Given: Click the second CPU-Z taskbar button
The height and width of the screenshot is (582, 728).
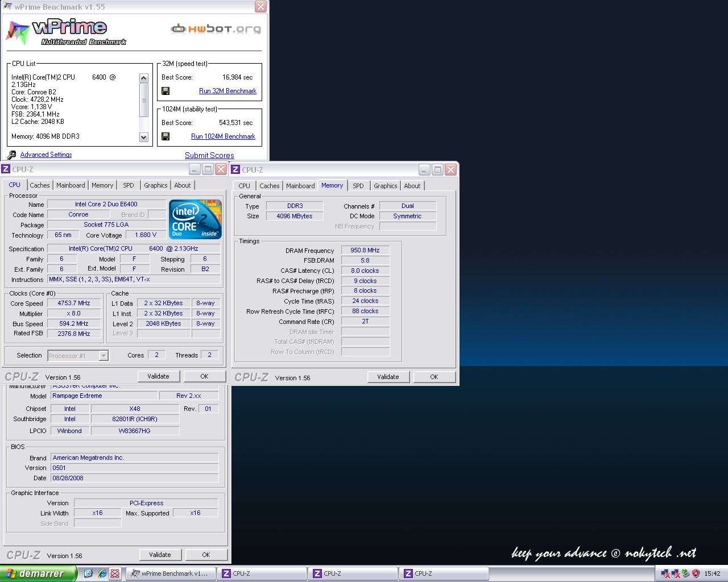Looking at the screenshot, I should pyautogui.click(x=353, y=573).
